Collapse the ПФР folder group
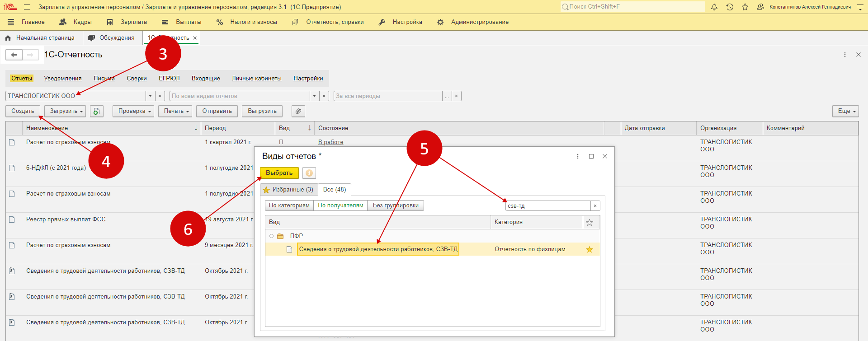The width and height of the screenshot is (868, 341). (x=271, y=236)
